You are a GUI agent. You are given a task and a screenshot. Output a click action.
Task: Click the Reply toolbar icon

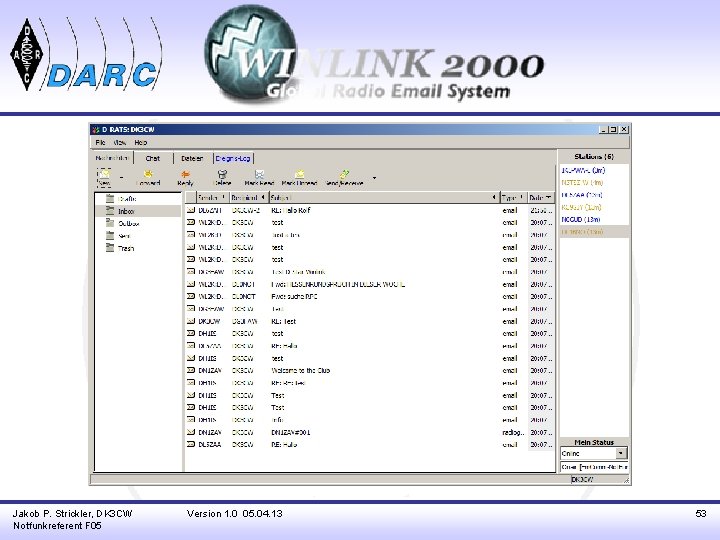(186, 174)
